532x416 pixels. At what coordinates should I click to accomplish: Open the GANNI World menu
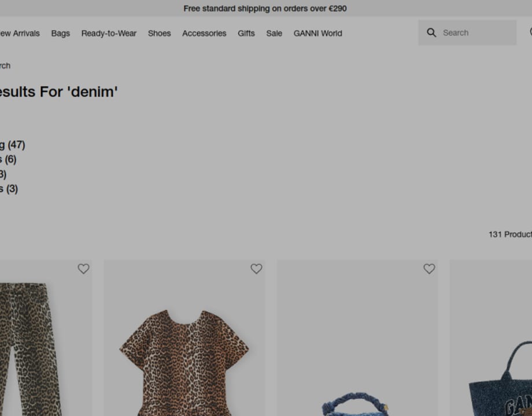point(317,34)
